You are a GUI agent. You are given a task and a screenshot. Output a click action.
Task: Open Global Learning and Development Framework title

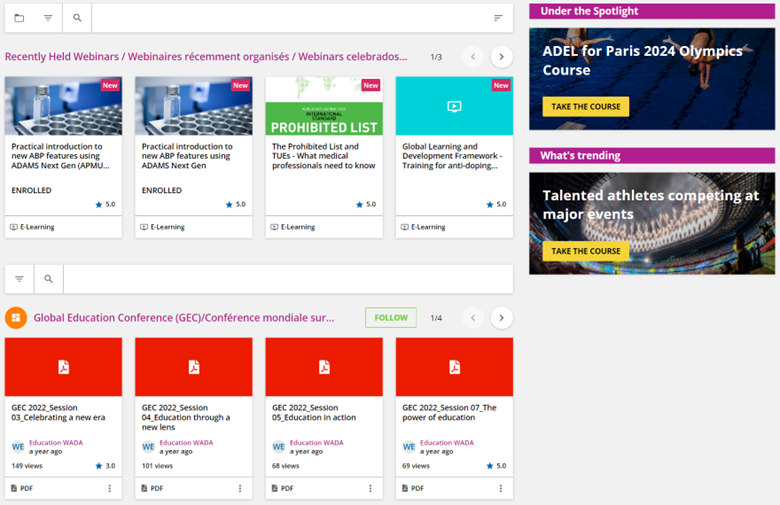click(x=452, y=156)
